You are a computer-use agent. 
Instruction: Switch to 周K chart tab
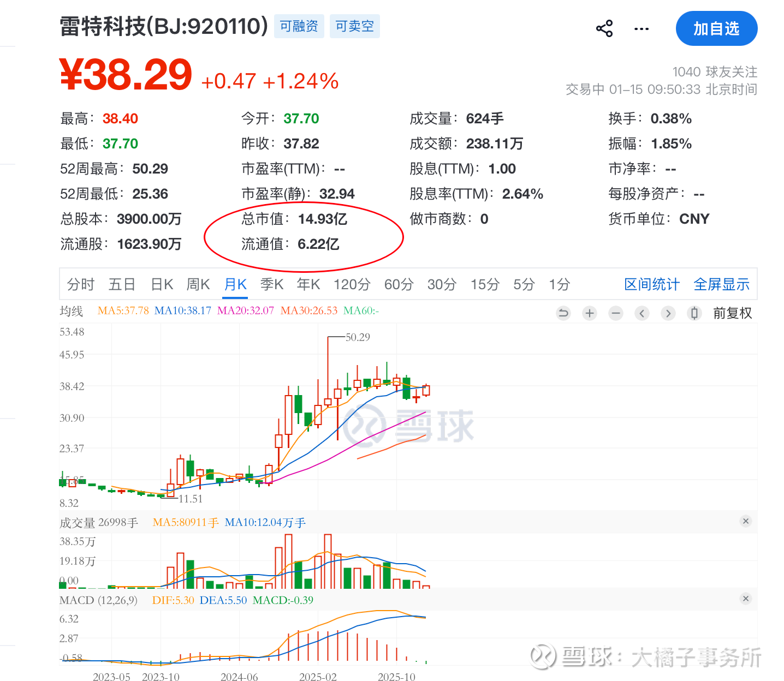click(x=198, y=284)
